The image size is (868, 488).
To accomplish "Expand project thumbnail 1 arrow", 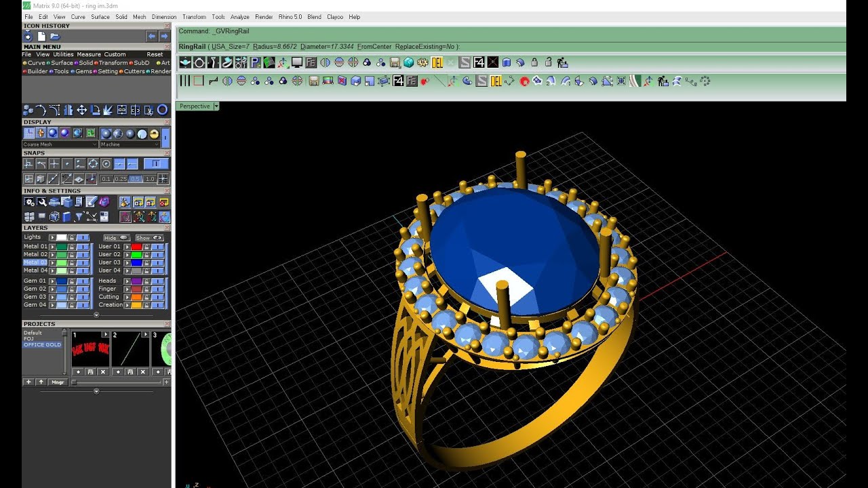I will point(105,333).
